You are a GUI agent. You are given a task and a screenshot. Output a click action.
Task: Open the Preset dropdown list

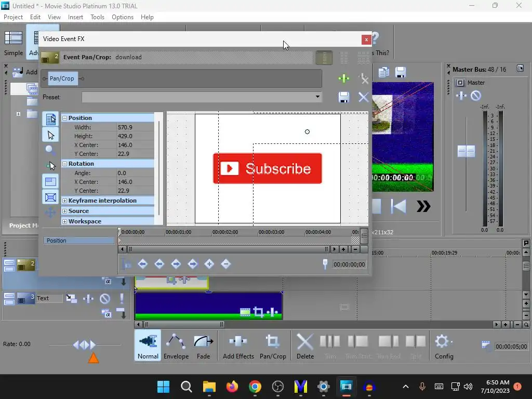pos(317,97)
